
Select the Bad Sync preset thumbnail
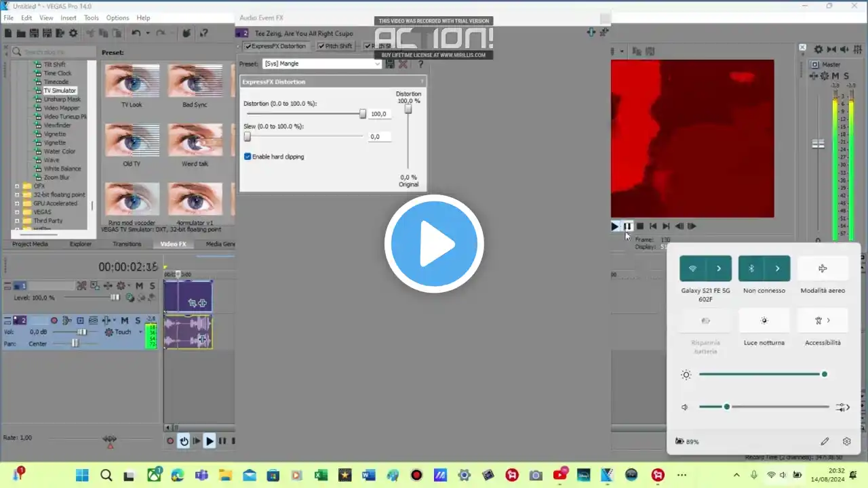195,81
